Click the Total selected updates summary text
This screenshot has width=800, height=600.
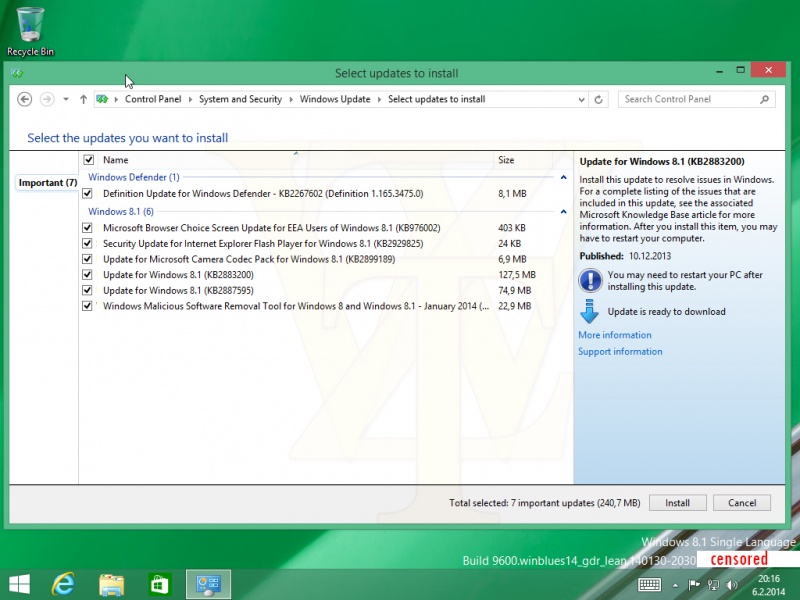tap(544, 503)
